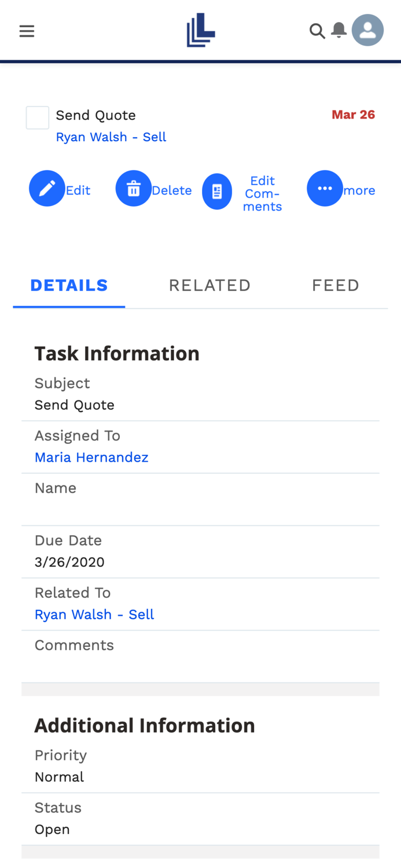The width and height of the screenshot is (401, 868).
Task: Open the hamburger navigation menu
Action: (x=27, y=31)
